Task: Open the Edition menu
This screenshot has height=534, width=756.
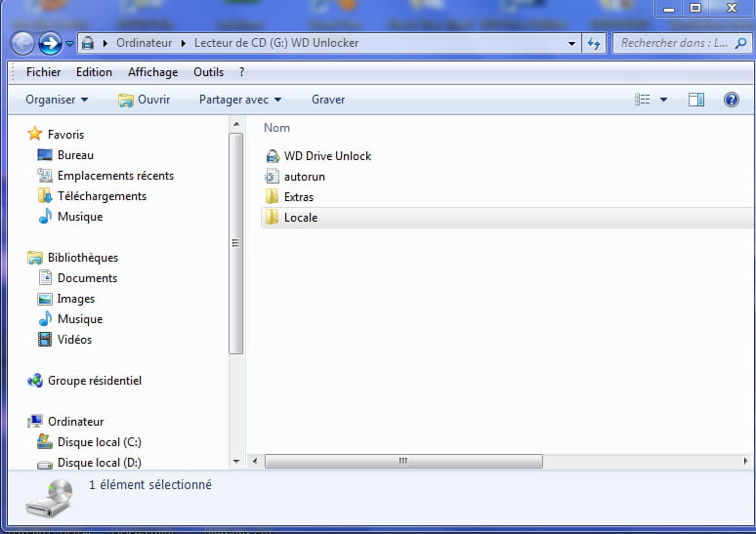Action: tap(94, 72)
